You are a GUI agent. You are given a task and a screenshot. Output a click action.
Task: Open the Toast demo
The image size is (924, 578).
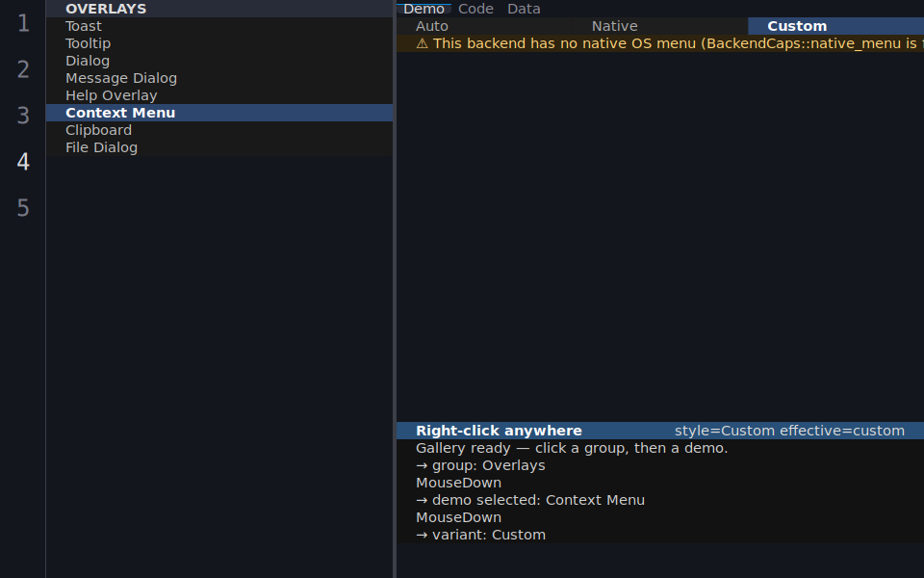tap(219, 26)
